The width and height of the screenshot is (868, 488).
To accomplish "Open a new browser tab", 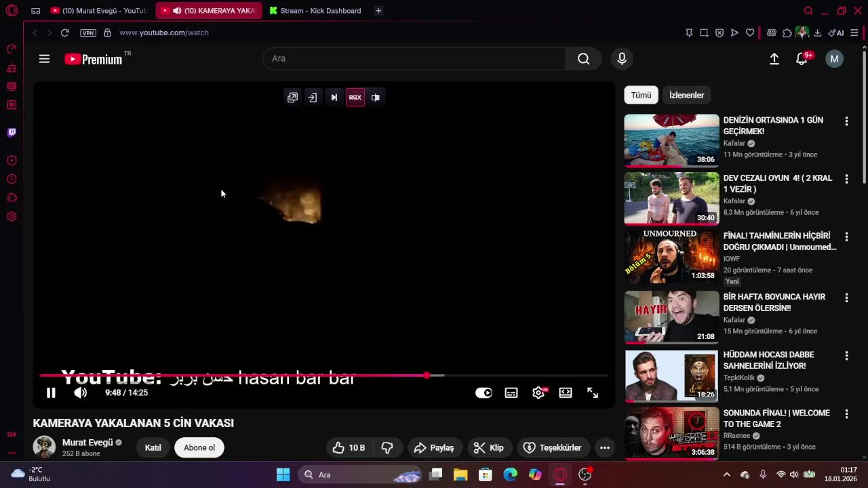I will point(378,11).
